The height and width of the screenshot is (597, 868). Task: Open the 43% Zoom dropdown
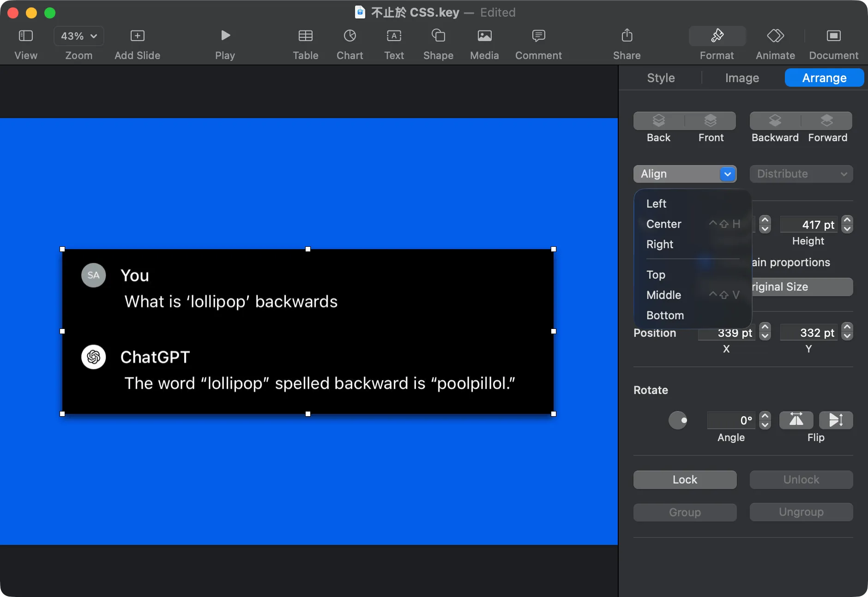tap(79, 36)
